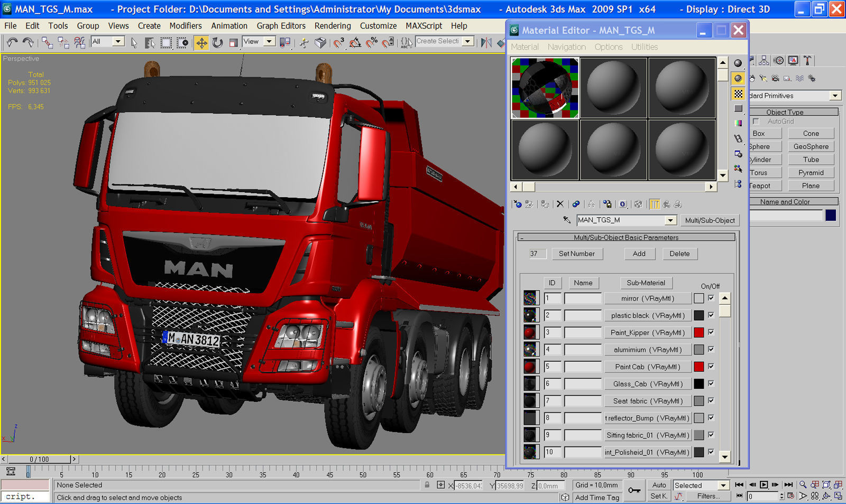Click the Undo arrow in main toolbar
This screenshot has width=846, height=504.
coord(12,42)
